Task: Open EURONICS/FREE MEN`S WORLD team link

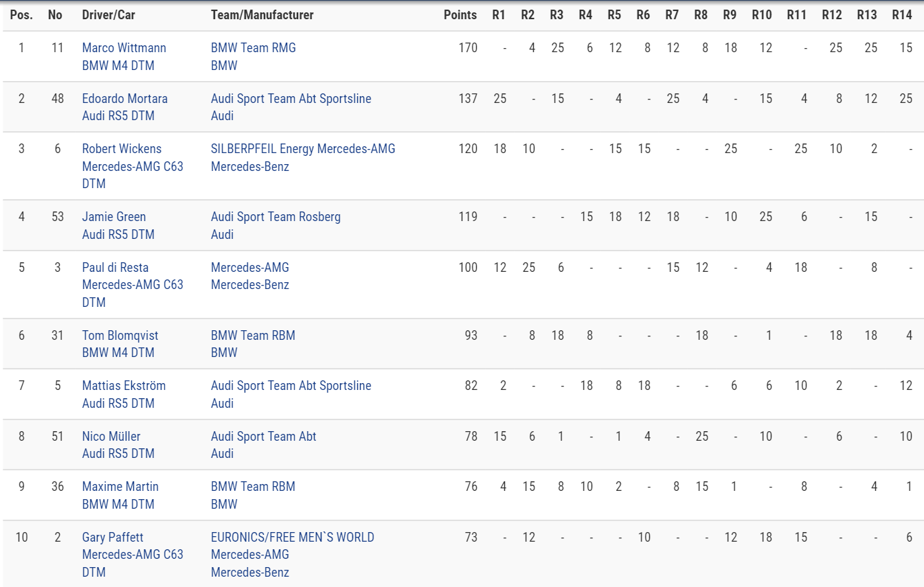Action: 293,538
